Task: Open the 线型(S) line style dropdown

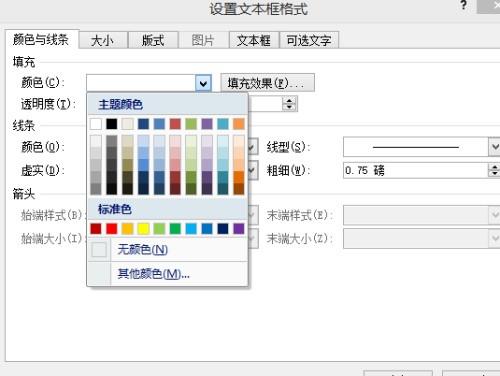Action: click(495, 147)
